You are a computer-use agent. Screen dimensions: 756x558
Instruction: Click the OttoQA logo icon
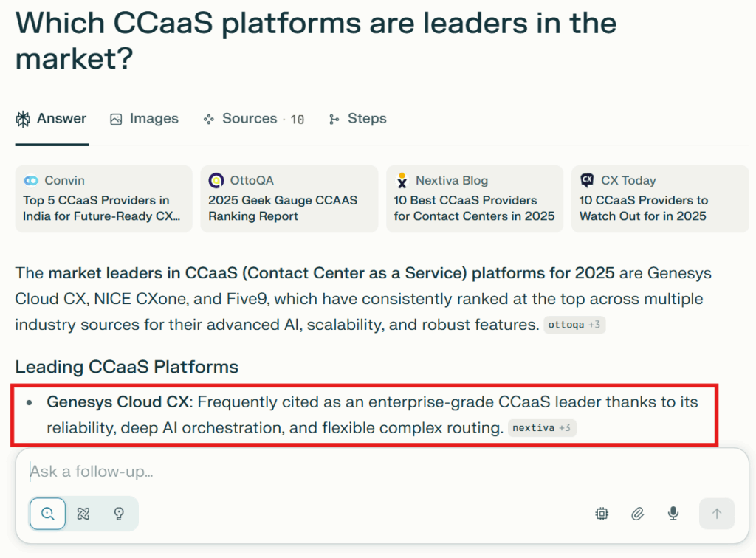216,181
